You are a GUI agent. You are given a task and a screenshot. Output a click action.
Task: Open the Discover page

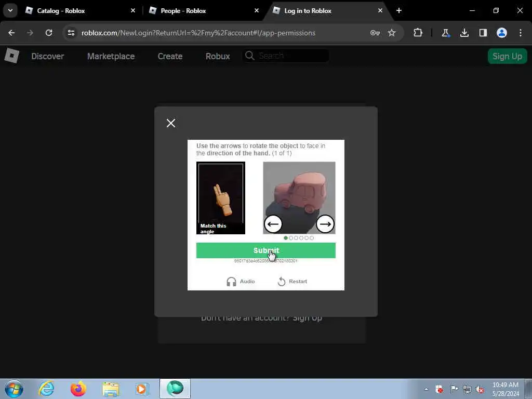coord(47,56)
